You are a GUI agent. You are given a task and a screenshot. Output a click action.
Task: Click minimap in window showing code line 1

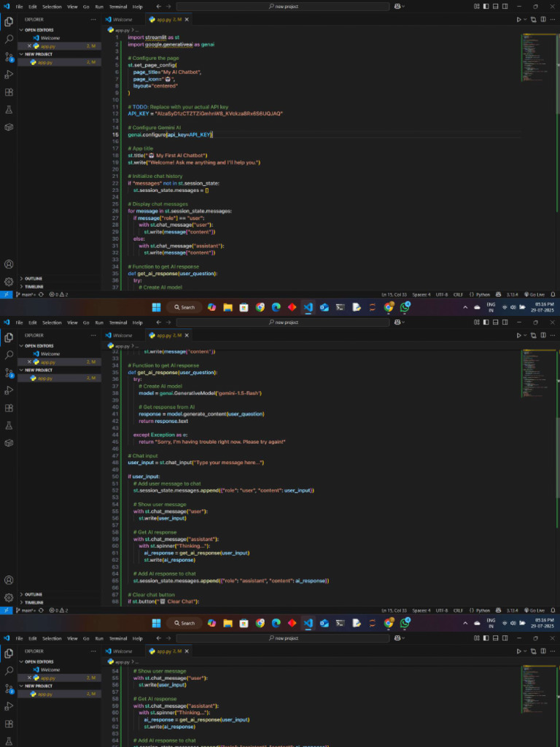(537, 57)
